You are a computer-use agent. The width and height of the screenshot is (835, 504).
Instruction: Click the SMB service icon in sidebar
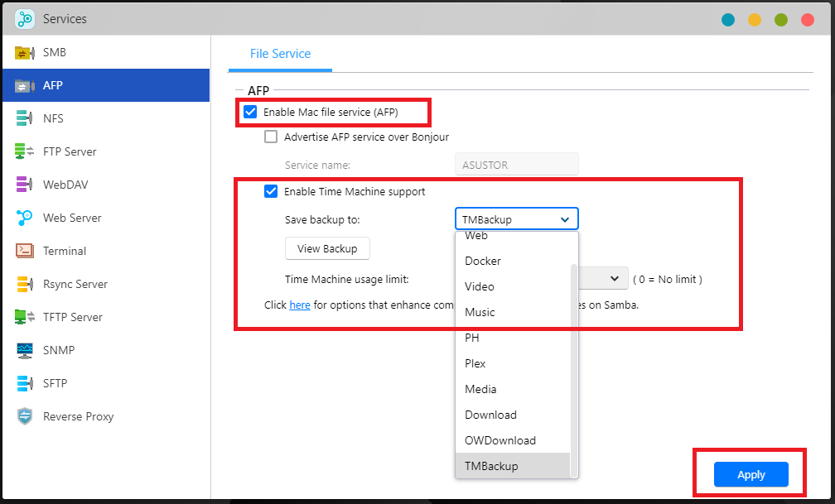click(25, 53)
